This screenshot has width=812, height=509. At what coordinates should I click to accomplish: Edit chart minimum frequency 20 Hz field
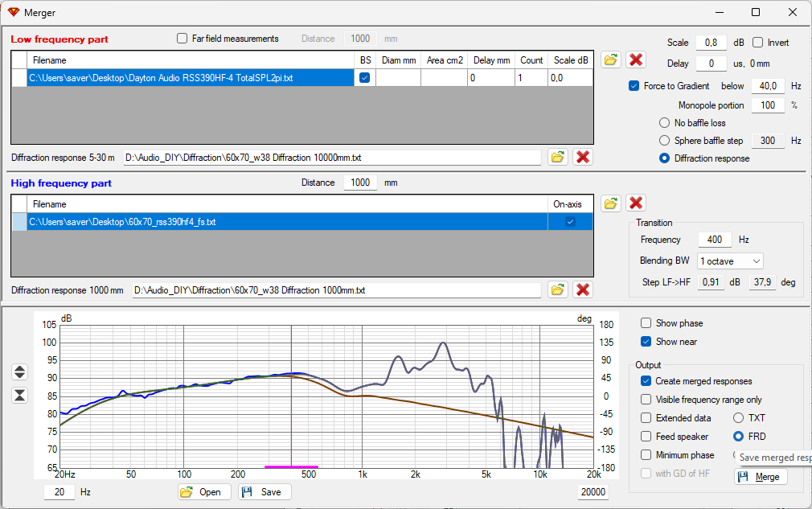point(59,492)
